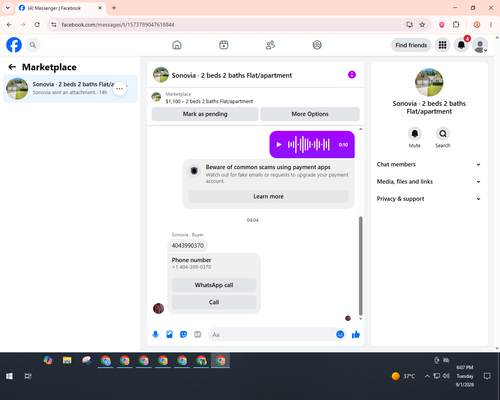Click the volume speaker tray icon
This screenshot has height=400, width=500.
click(446, 376)
